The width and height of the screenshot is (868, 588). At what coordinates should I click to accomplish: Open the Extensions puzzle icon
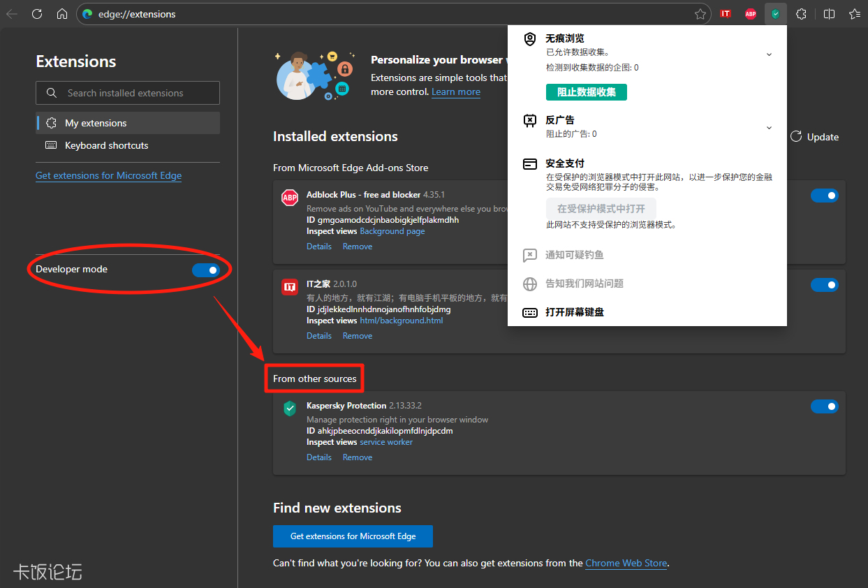pyautogui.click(x=801, y=13)
